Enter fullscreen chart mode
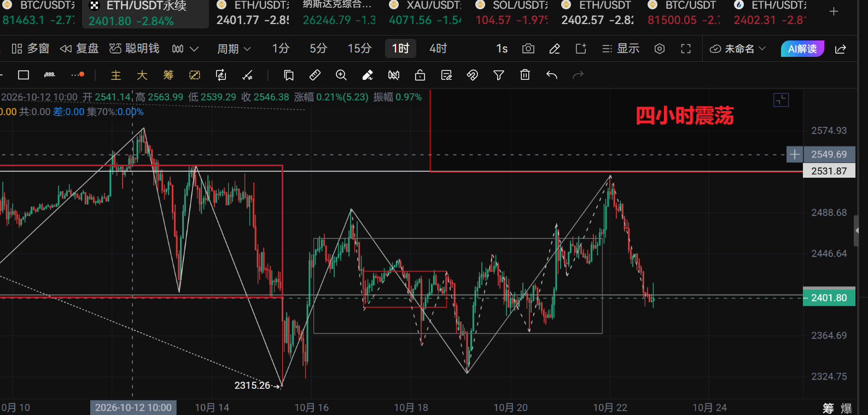Image resolution: width=868 pixels, height=415 pixels. click(686, 49)
